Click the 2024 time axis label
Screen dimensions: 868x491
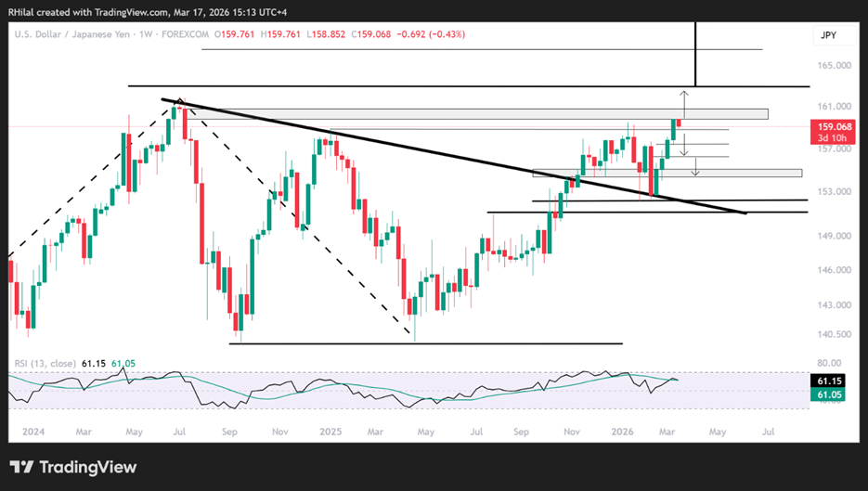coord(33,432)
